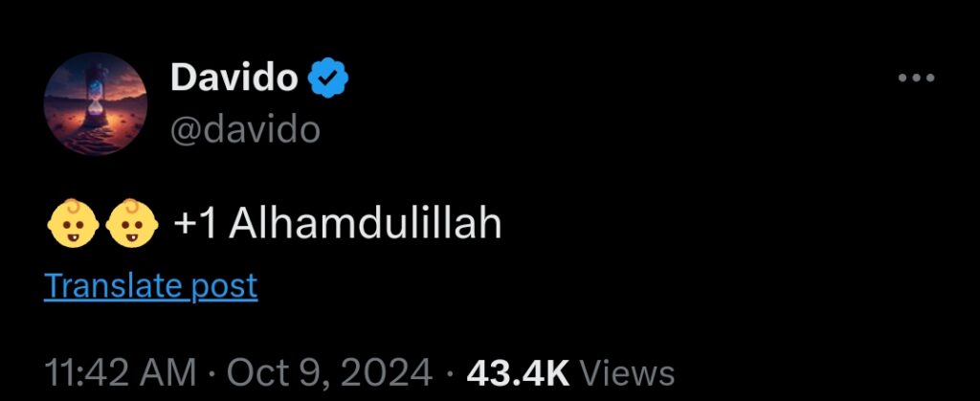
Task: Open the 11:42 AM timestamp
Action: coord(121,373)
